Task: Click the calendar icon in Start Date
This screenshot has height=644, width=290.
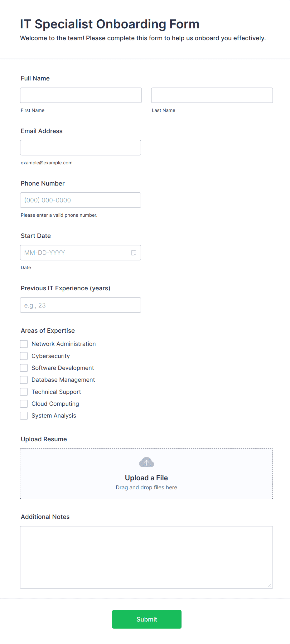Action: pos(133,253)
